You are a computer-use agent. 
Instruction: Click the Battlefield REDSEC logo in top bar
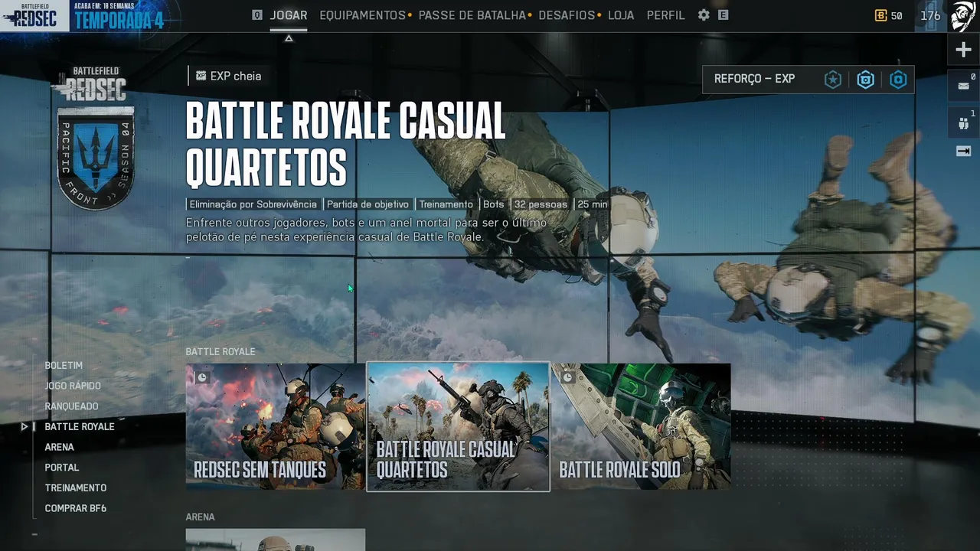click(34, 15)
